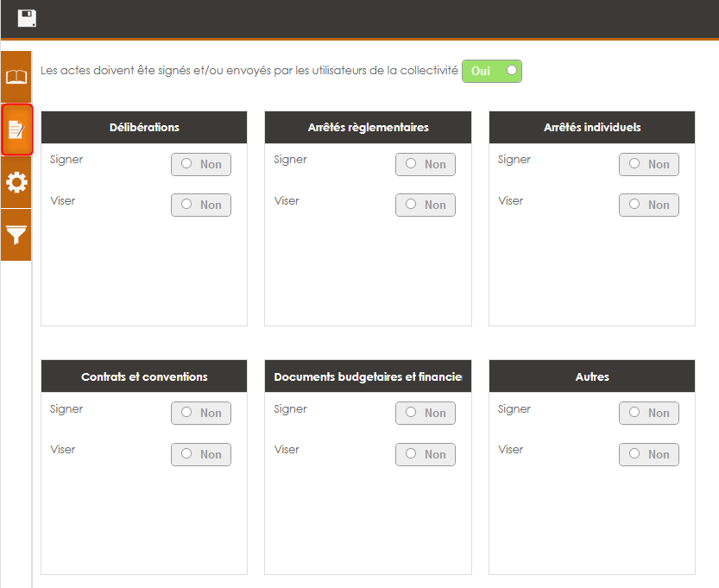The height and width of the screenshot is (588, 719).
Task: Click the save floppy disk icon
Action: click(27, 18)
